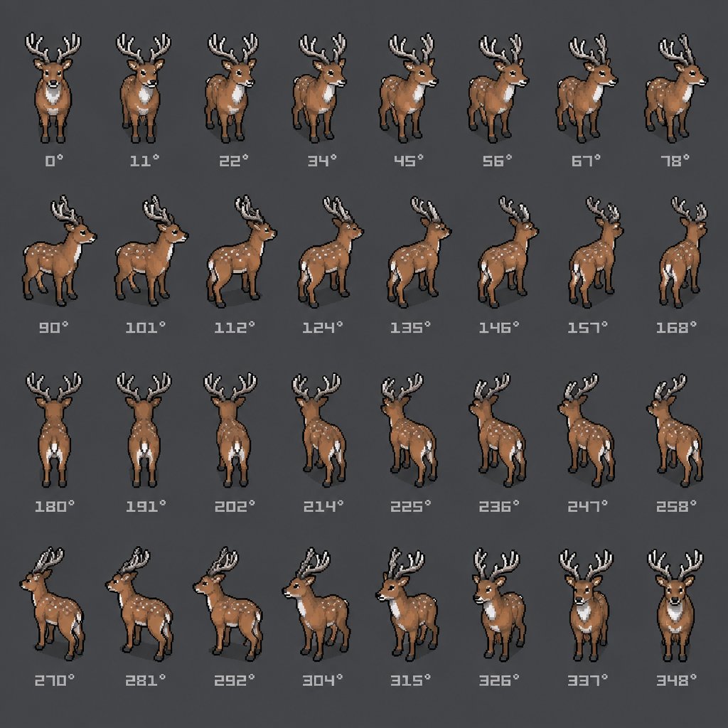
Task: Select the 214° deer sprite
Action: [319, 430]
